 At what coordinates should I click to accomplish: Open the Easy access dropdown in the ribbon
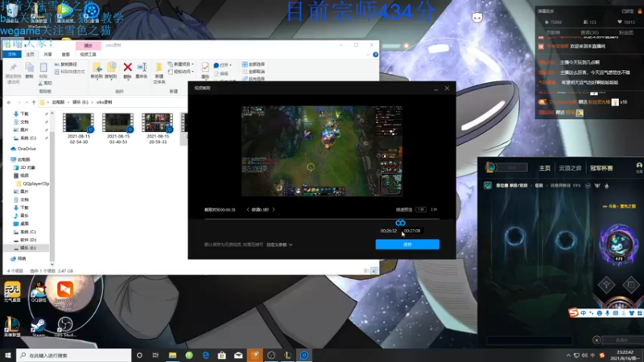[181, 72]
